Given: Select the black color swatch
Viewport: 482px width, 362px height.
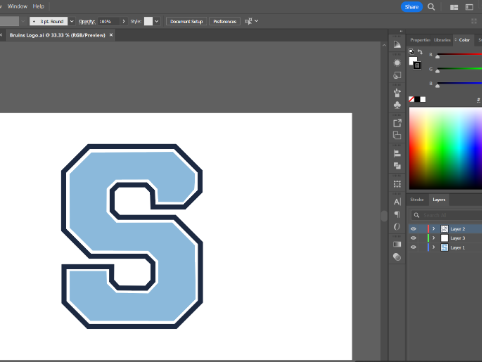Looking at the screenshot, I should [x=417, y=99].
